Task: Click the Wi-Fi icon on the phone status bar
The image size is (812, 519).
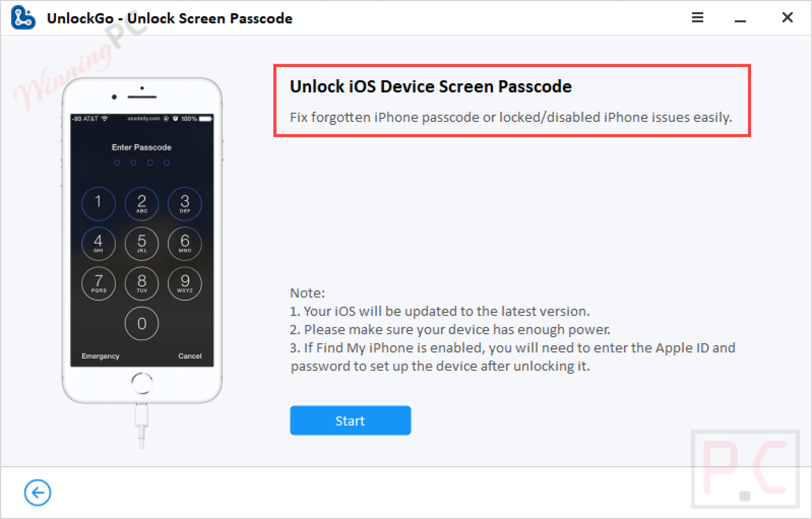Action: 104,118
